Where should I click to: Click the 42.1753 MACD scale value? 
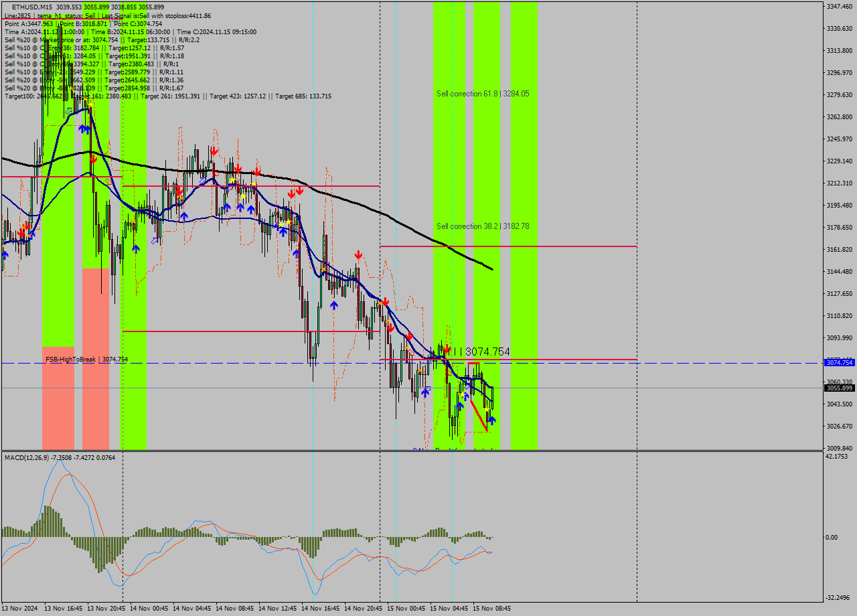[x=837, y=457]
